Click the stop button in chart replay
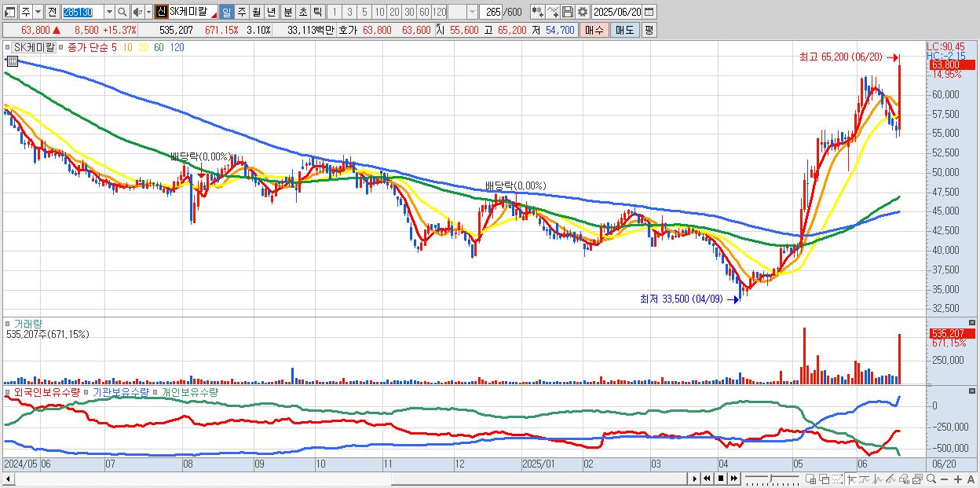 [x=721, y=479]
